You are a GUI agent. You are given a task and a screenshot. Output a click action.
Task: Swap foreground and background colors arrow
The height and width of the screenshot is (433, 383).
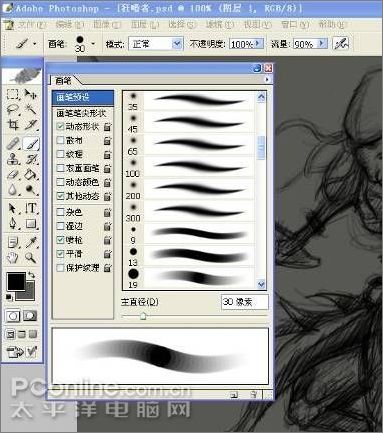point(31,275)
